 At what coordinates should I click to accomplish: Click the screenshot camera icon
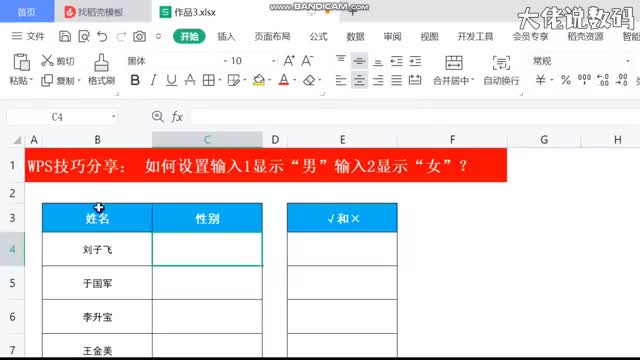click(x=140, y=37)
